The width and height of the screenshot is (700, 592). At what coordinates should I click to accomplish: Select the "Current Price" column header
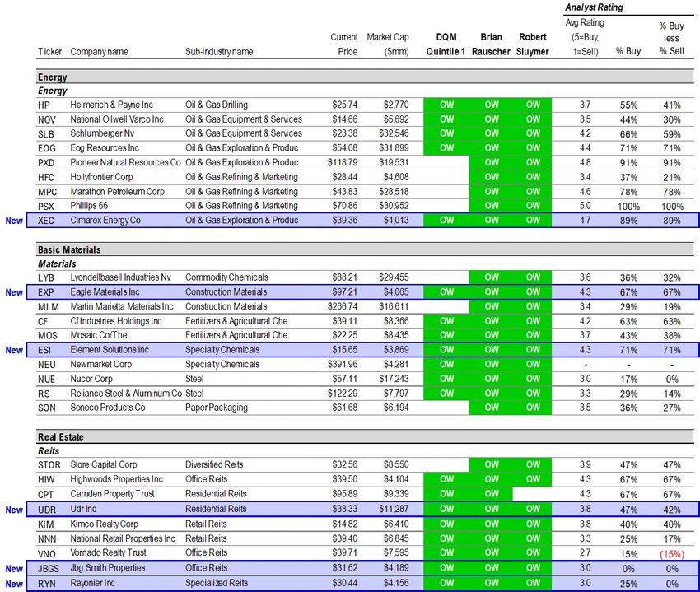tap(343, 44)
